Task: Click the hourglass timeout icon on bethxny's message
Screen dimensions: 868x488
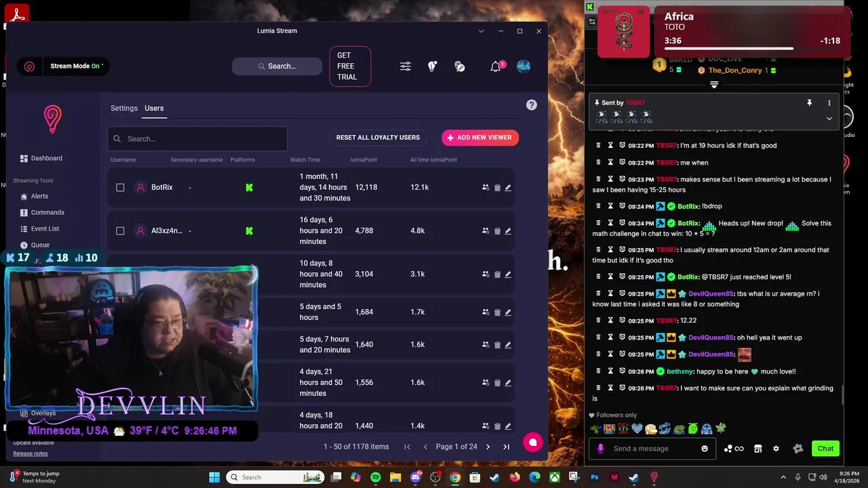Action: click(x=610, y=371)
